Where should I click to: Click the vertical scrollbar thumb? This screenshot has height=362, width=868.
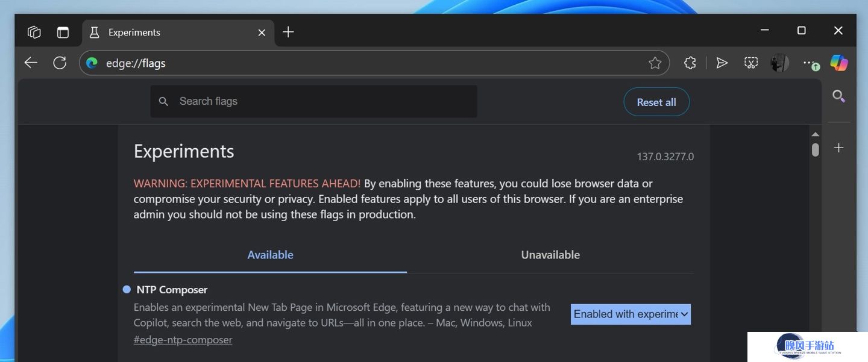(815, 149)
